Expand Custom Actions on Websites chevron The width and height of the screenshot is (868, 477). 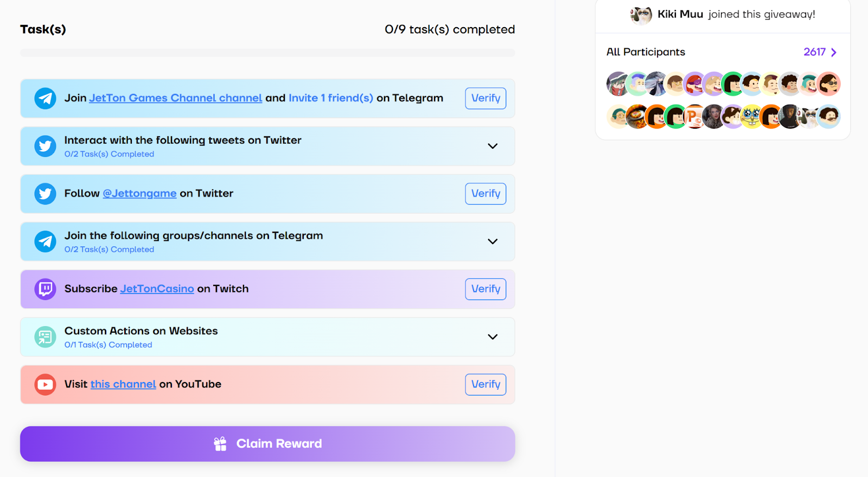(x=492, y=337)
